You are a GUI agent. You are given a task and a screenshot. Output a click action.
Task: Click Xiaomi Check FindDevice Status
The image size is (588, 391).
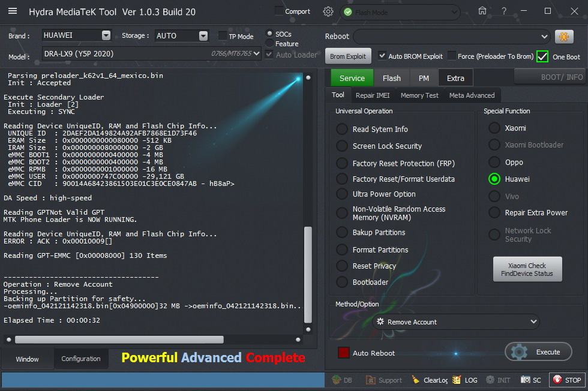[x=527, y=269]
